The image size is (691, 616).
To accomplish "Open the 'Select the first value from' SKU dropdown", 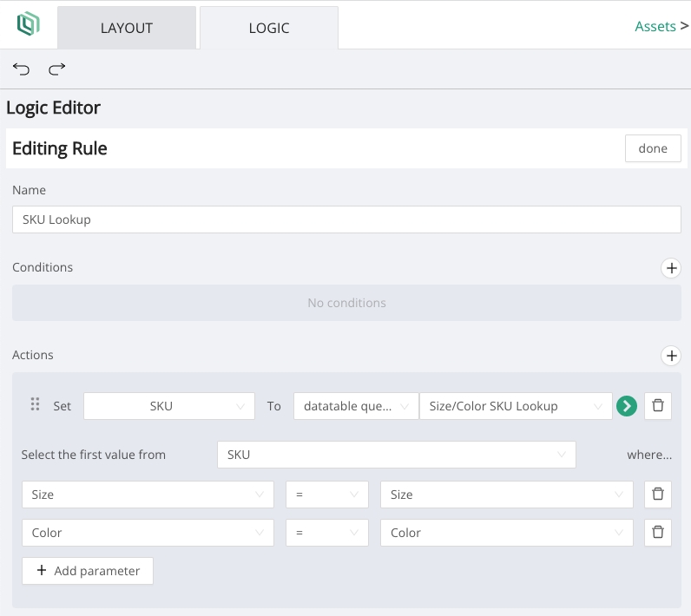I will point(396,455).
